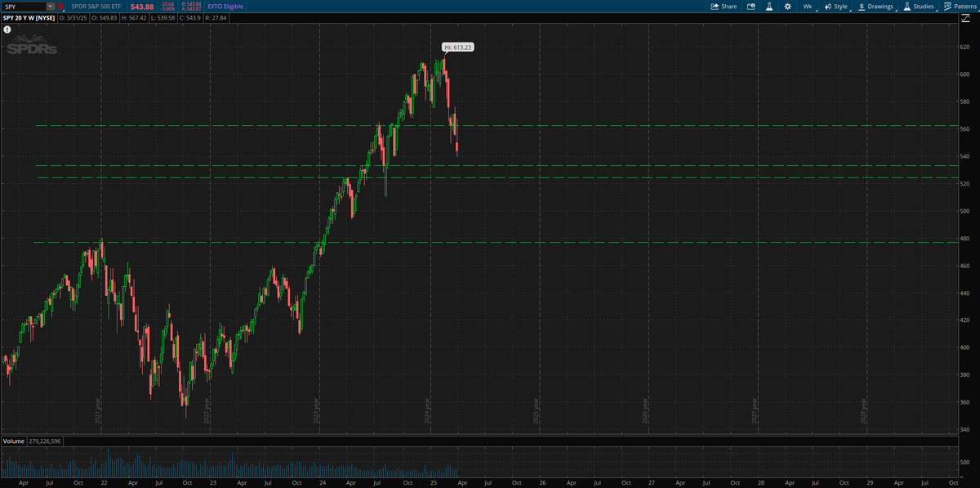Image resolution: width=980 pixels, height=488 pixels.
Task: Click the red symbol linking icon
Action: [x=60, y=6]
